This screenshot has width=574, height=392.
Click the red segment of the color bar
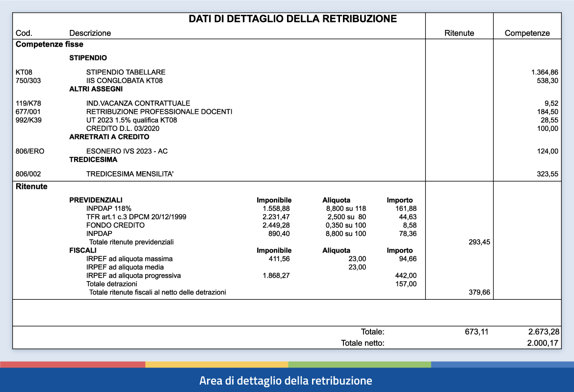[x=73, y=365]
